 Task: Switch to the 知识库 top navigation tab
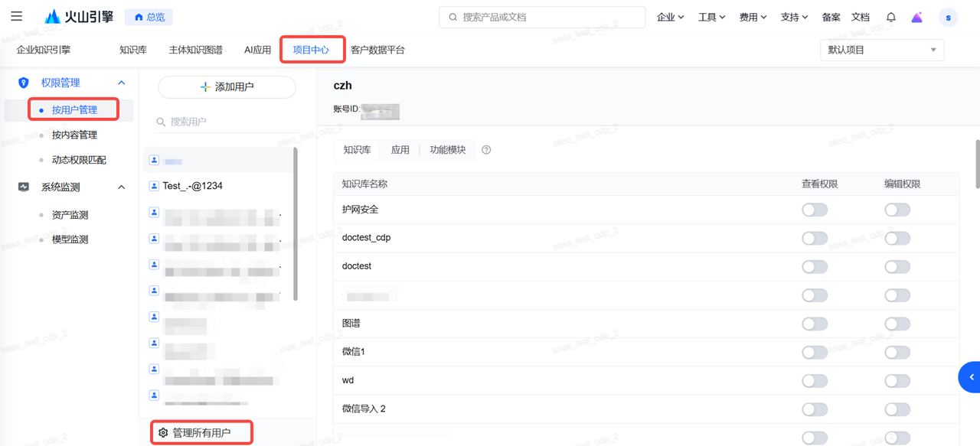click(x=133, y=50)
